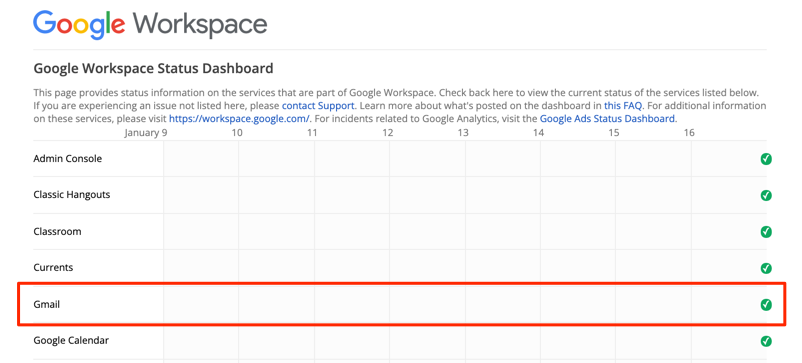The width and height of the screenshot is (802, 363).
Task: Select the Google Calendar service label
Action: click(71, 340)
